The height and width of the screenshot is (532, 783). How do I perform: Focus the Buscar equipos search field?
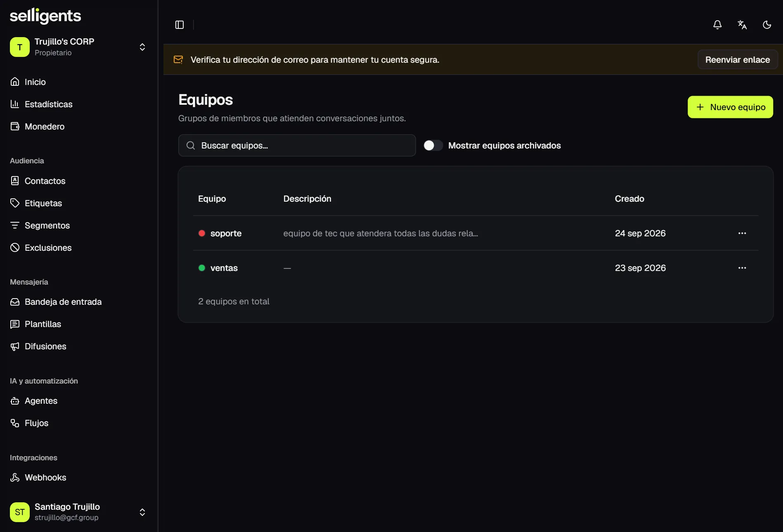(x=297, y=145)
